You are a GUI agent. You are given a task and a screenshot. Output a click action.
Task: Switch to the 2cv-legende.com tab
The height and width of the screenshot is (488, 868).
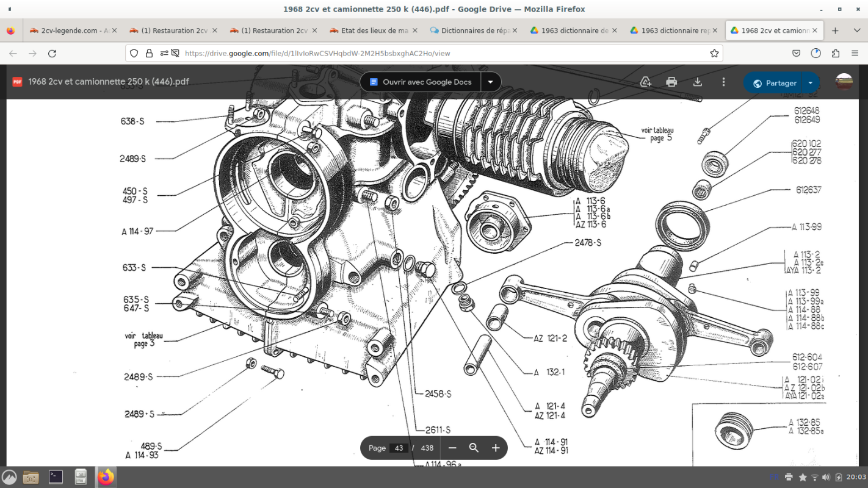tap(70, 30)
